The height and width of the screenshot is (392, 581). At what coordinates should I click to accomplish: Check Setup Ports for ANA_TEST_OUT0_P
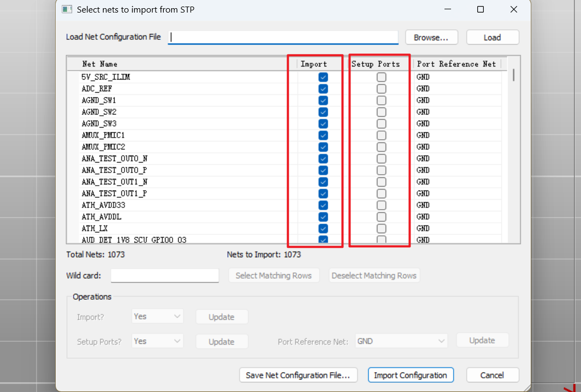(381, 170)
